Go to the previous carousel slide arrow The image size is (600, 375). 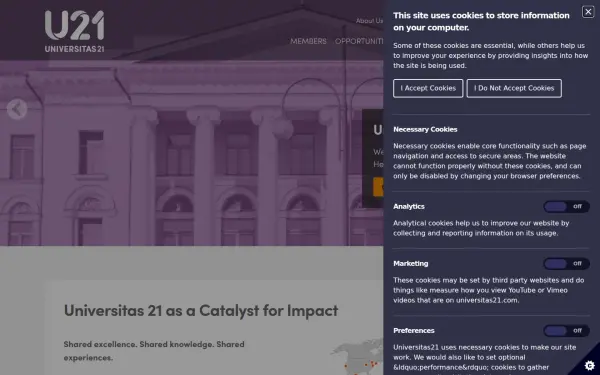(17, 109)
